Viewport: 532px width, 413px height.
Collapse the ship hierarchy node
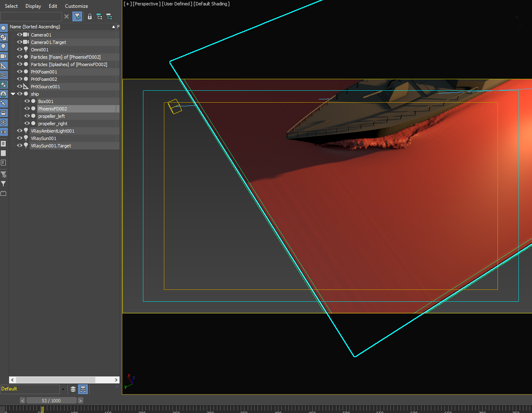(13, 94)
